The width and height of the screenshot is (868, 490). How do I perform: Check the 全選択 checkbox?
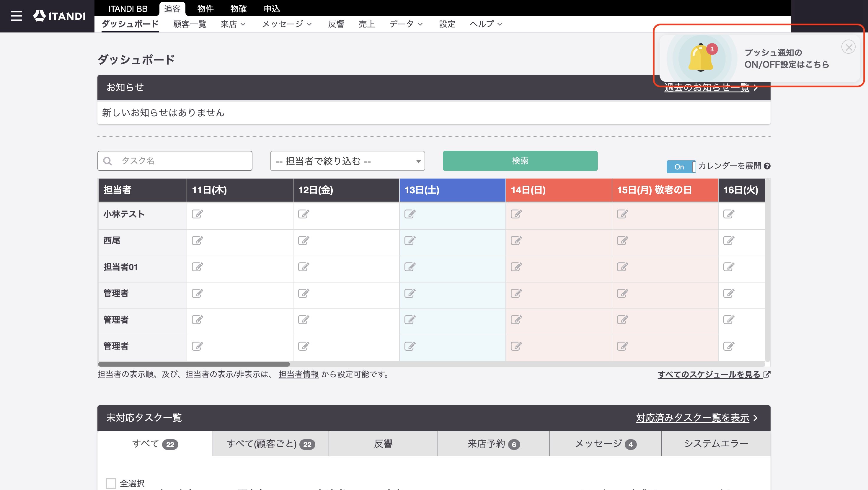click(x=111, y=483)
